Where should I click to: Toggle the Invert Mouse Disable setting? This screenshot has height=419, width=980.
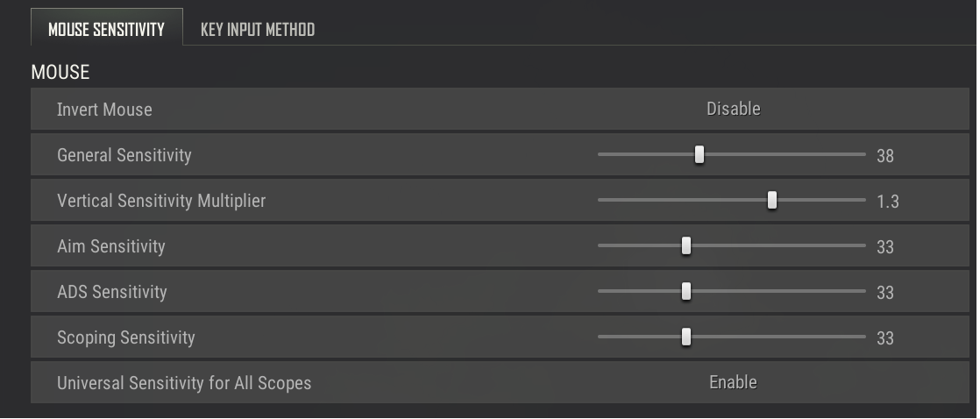[x=733, y=110]
